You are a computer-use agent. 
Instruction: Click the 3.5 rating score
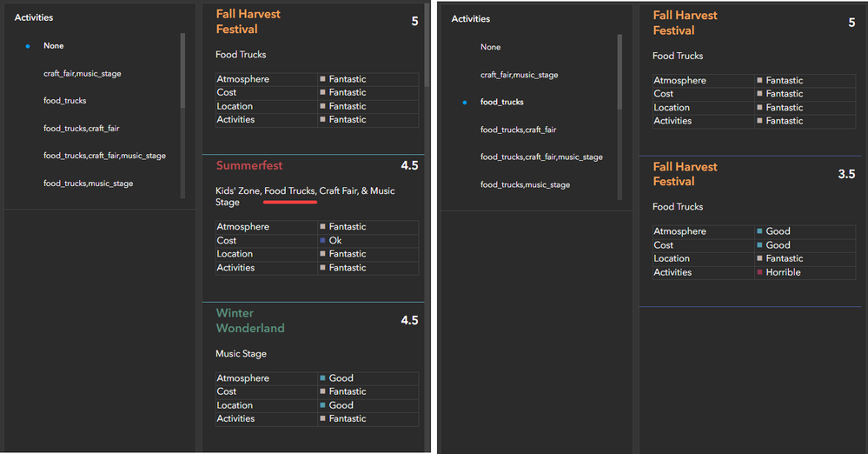[x=846, y=174]
